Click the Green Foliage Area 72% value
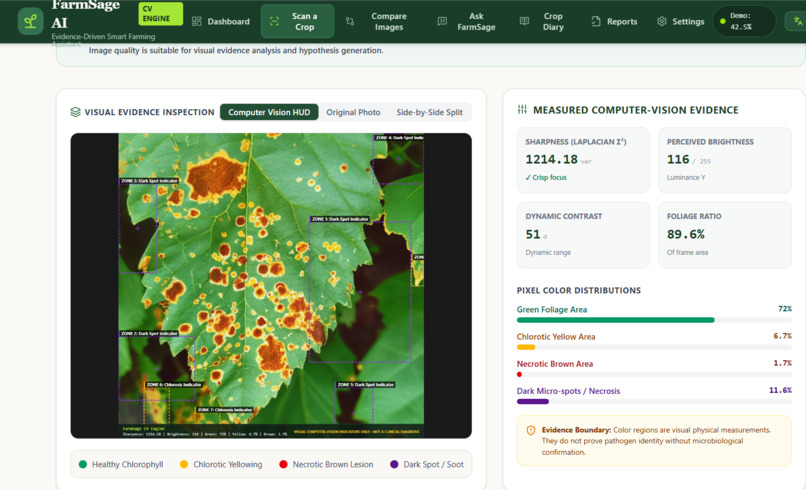This screenshot has width=806, height=489. (x=784, y=309)
